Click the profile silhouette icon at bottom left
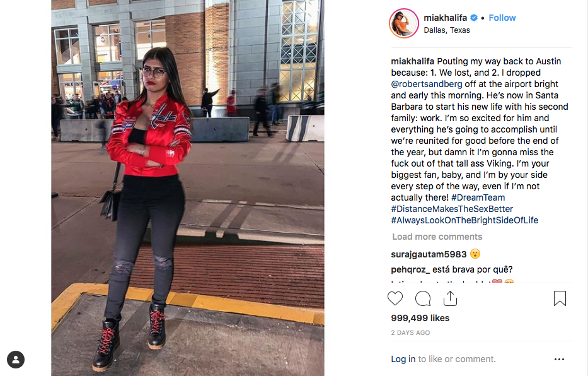This screenshot has height=376, width=588. [16, 360]
